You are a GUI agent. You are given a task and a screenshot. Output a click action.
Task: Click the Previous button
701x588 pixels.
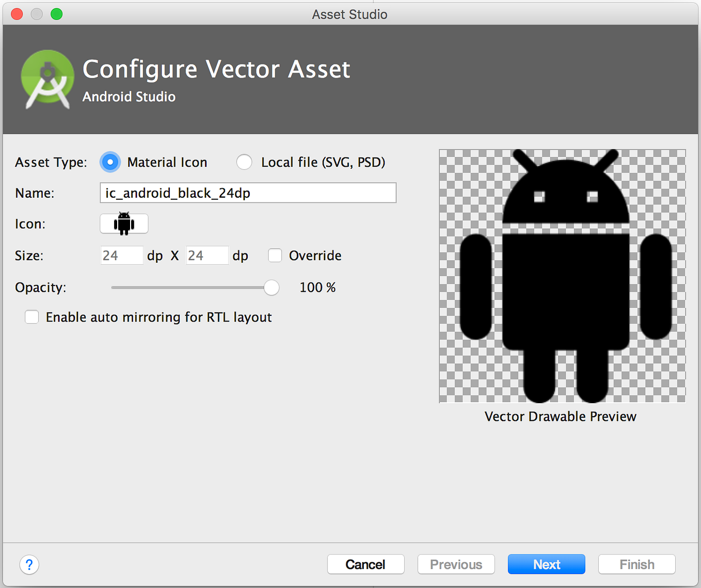[x=456, y=564]
